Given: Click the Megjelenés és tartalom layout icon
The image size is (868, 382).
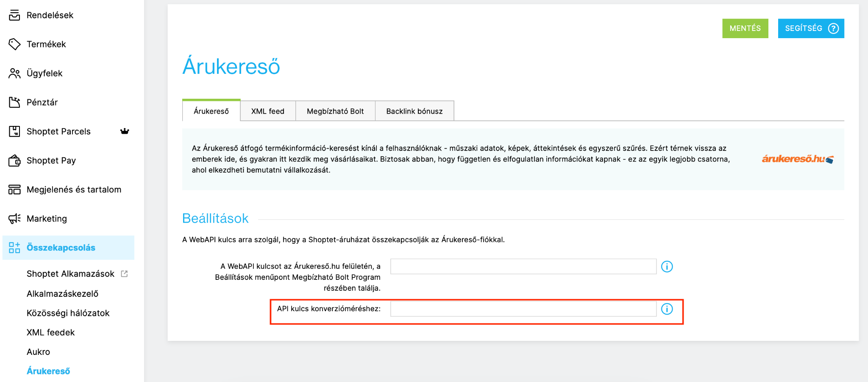Looking at the screenshot, I should (x=14, y=190).
